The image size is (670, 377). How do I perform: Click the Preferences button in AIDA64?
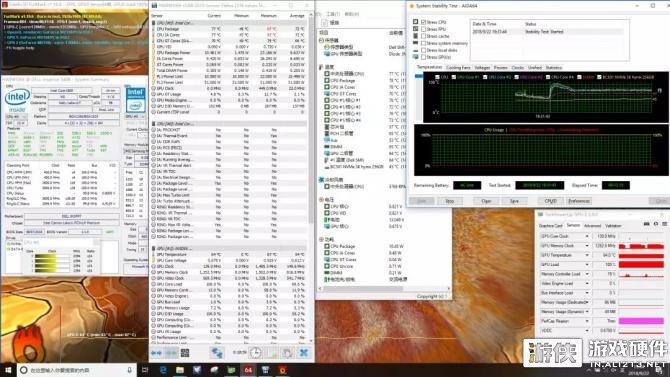tap(579, 201)
